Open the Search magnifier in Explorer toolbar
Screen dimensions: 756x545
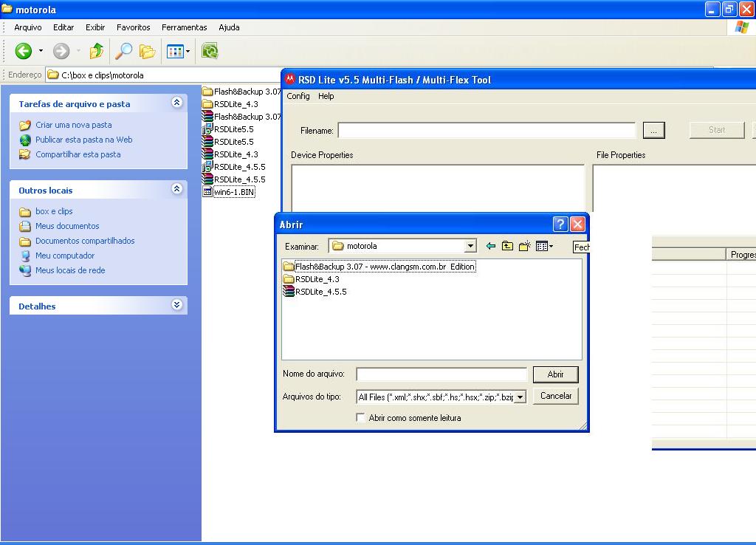123,51
